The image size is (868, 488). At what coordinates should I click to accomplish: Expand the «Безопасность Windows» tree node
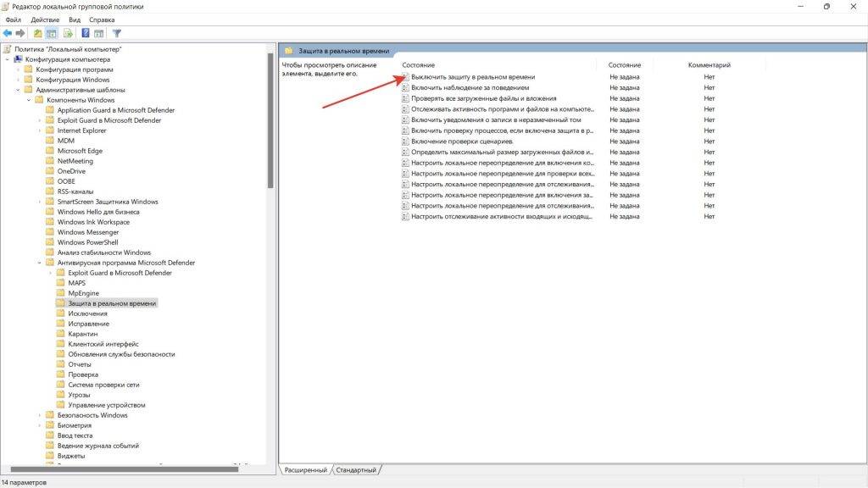[39, 415]
